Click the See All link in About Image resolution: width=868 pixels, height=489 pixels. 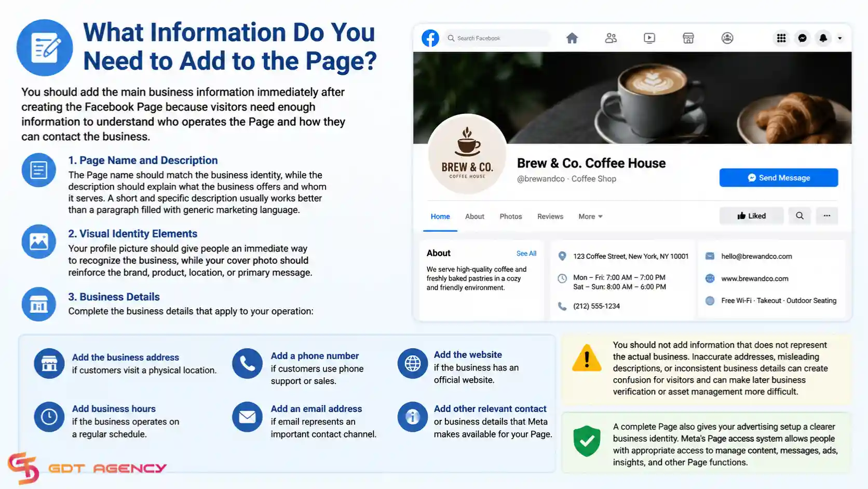(x=526, y=254)
